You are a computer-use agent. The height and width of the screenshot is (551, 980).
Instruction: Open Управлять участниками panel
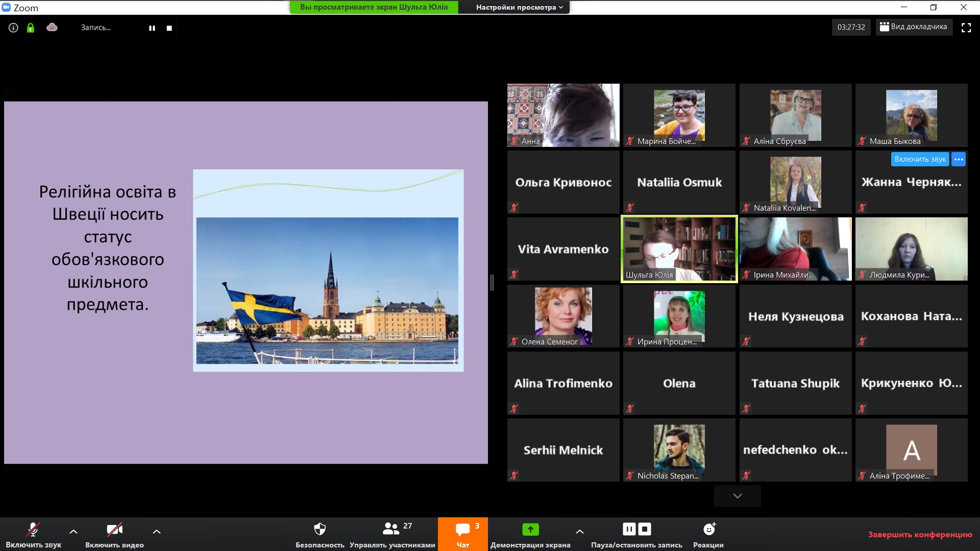[393, 534]
